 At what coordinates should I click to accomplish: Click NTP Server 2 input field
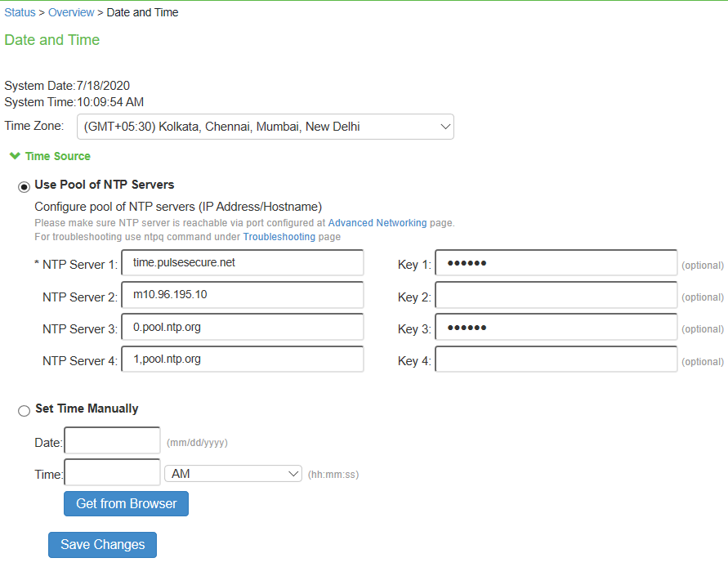[242, 295]
